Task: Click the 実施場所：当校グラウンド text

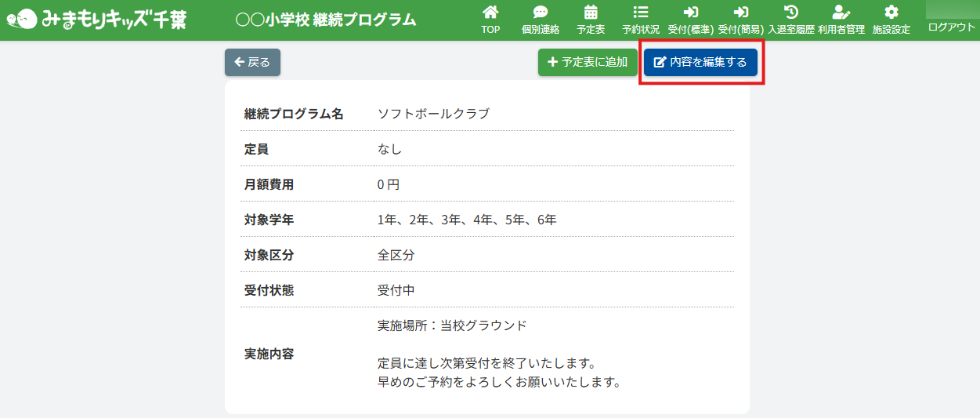Action: pos(452,325)
